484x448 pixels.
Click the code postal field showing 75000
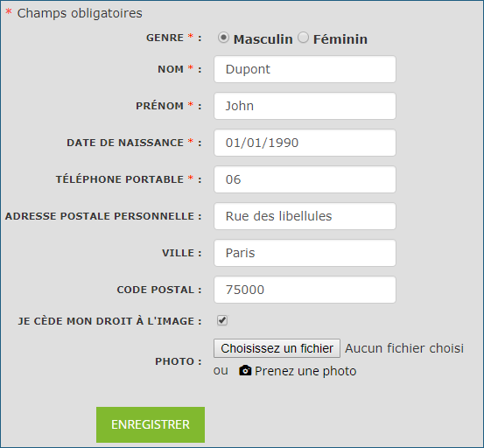[x=305, y=290]
